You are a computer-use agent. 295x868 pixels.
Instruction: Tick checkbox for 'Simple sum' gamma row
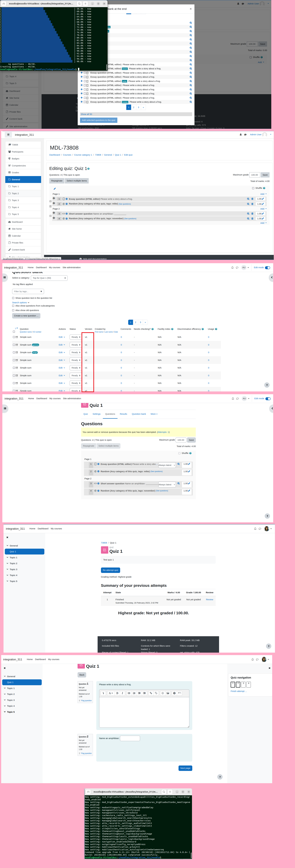point(14,345)
